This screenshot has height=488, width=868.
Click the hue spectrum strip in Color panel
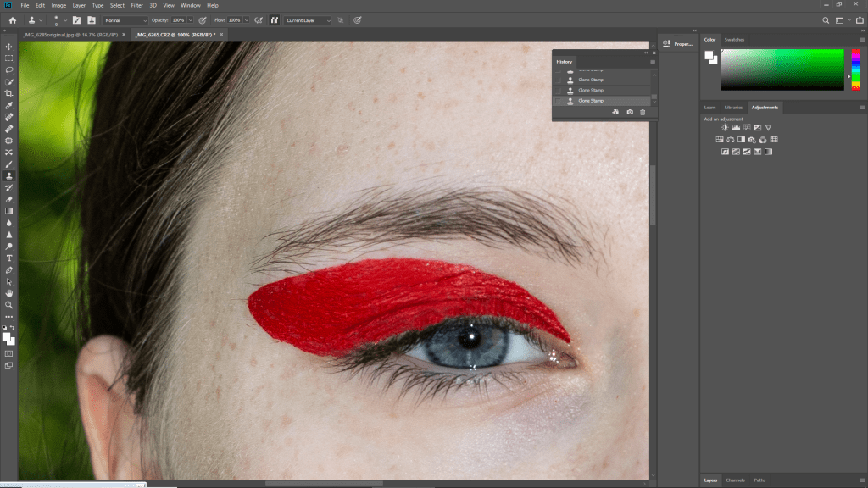point(855,69)
